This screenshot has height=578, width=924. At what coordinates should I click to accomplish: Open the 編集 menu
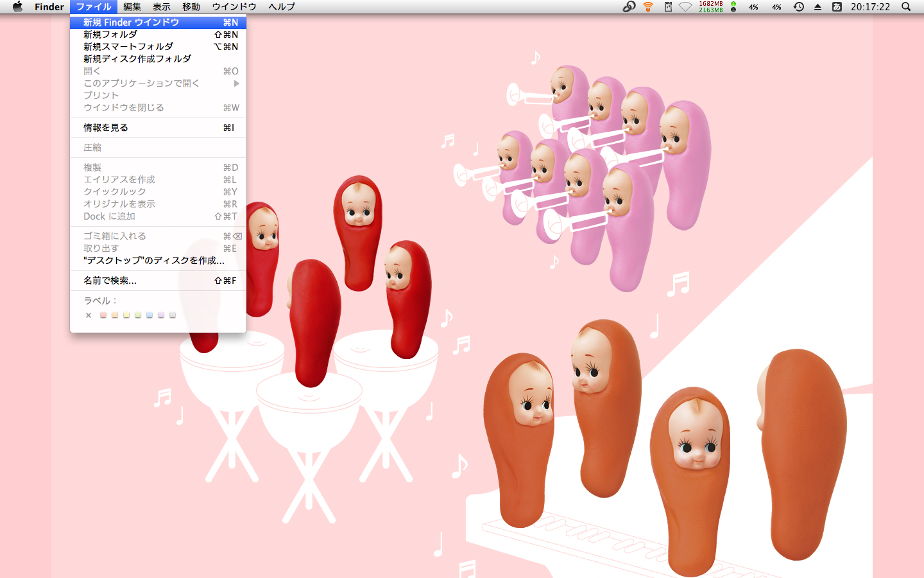point(132,6)
